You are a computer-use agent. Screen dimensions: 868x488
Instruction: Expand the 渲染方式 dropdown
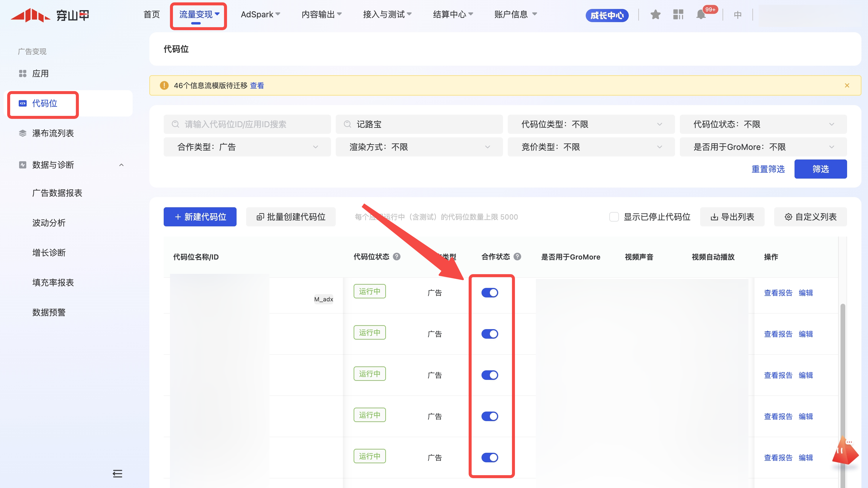[419, 147]
